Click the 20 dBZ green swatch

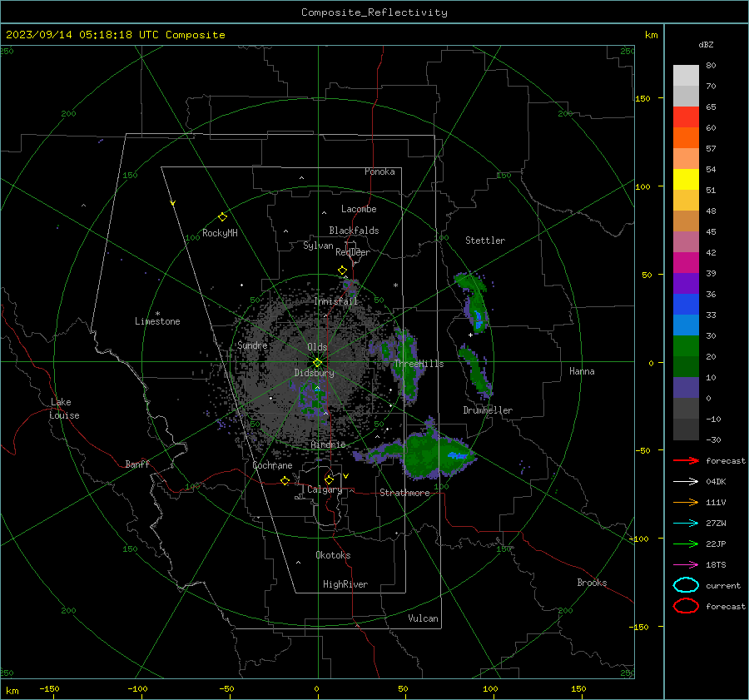[x=686, y=346]
